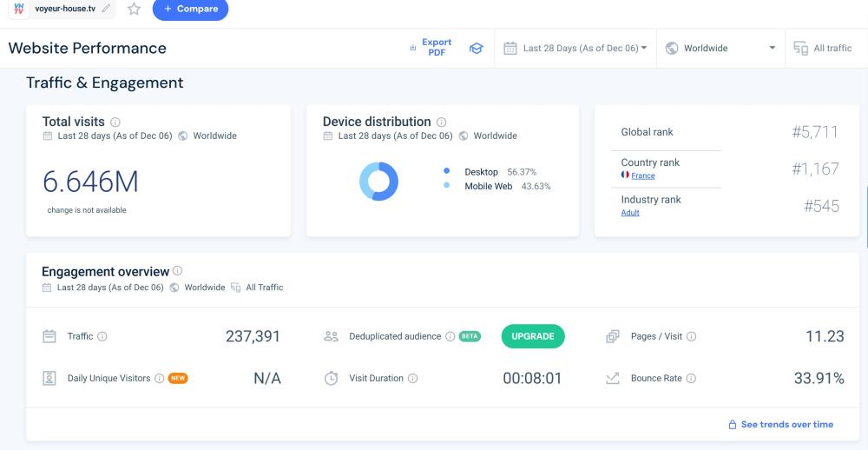Open the Adult industry link
The image size is (868, 450).
(x=630, y=213)
